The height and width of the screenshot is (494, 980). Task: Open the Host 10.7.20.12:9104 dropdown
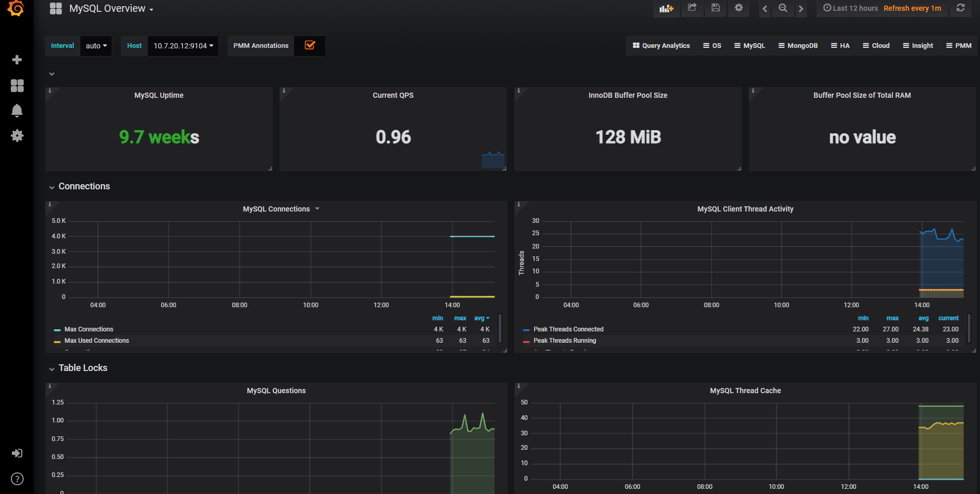(183, 46)
